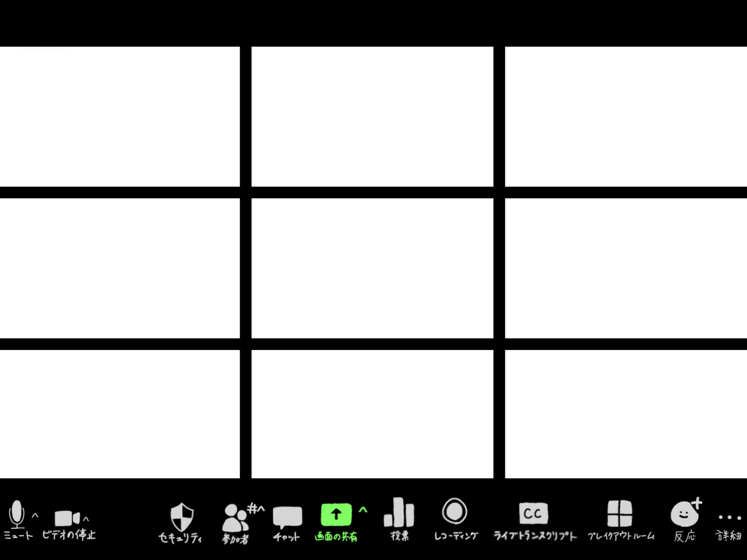Viewport: 747px width, 560px height.
Task: Enable Live Transcript CC icon
Action: pos(533,513)
